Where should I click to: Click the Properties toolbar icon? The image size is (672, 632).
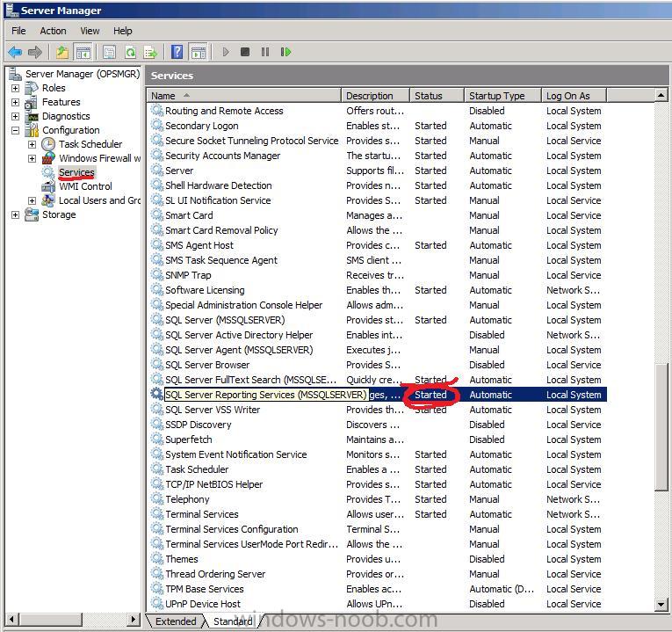point(109,53)
